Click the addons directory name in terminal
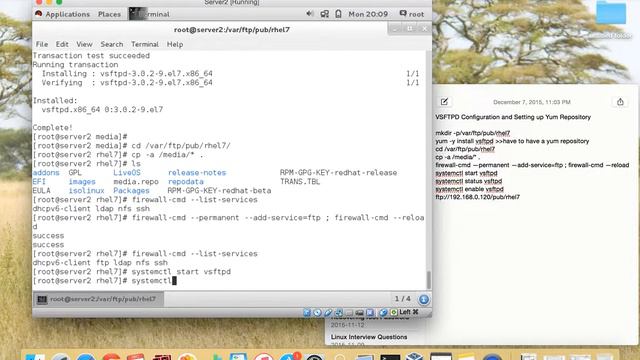Image resolution: width=640 pixels, height=360 pixels. click(x=46, y=173)
